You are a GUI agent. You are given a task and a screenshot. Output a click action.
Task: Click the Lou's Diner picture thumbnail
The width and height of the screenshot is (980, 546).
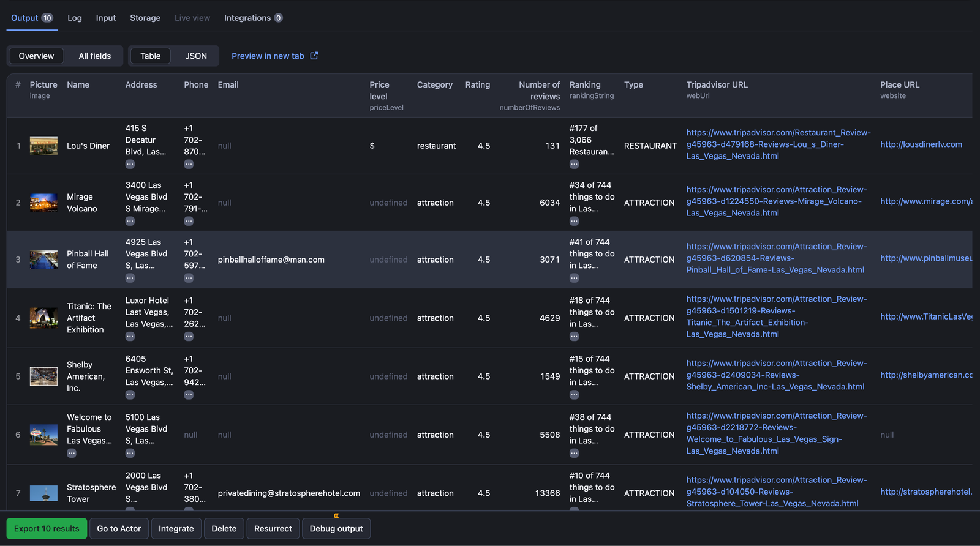coord(43,146)
